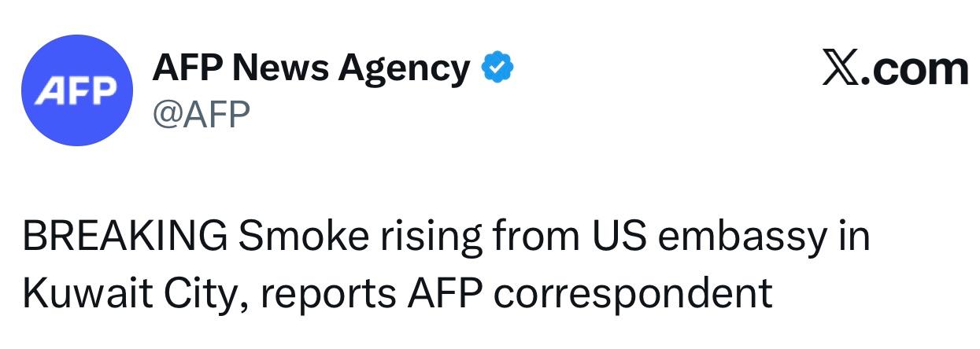Click the AFP profile avatar circle
Screen dimensions: 980x349
(x=76, y=90)
